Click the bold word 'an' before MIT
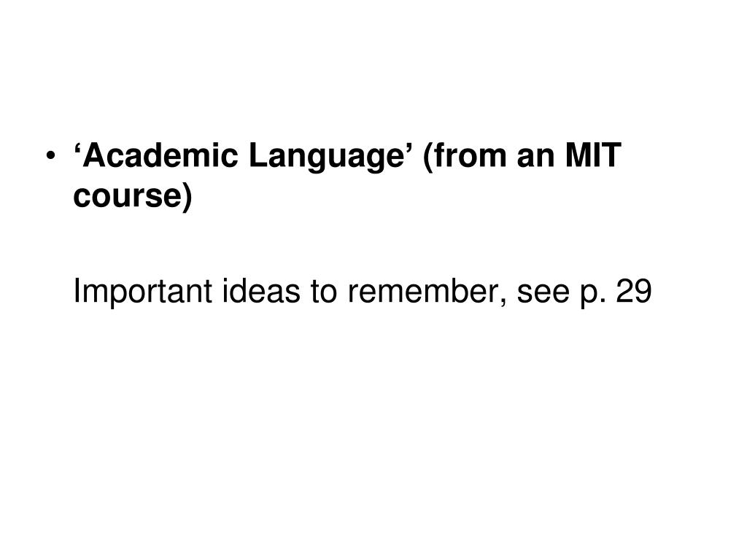Image resolution: width=747 pixels, height=560 pixels. [x=536, y=160]
